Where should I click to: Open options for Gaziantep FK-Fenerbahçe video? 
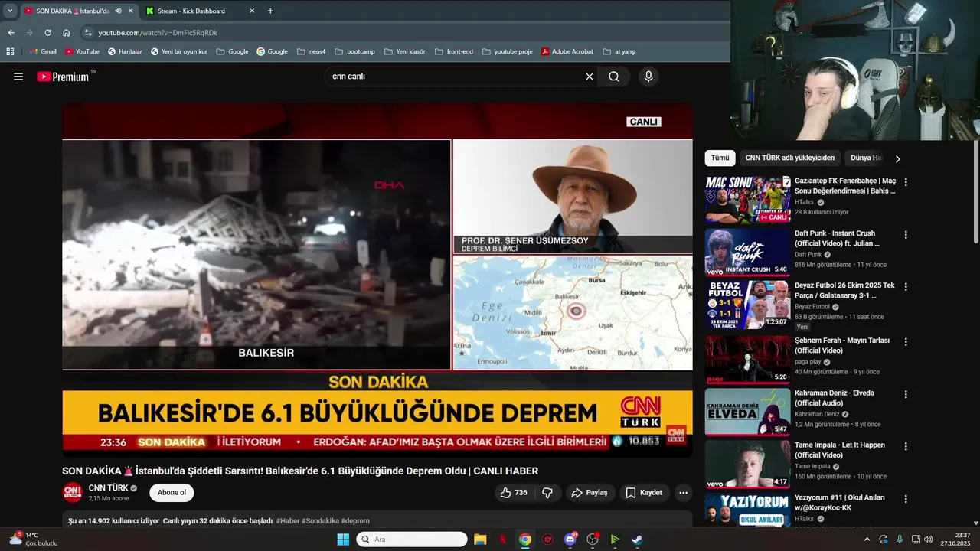[x=906, y=182]
